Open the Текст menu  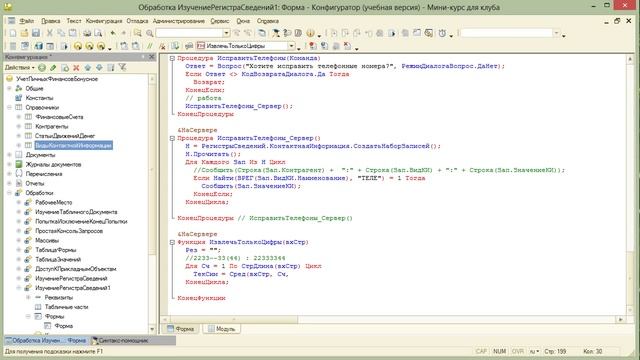coord(73,21)
